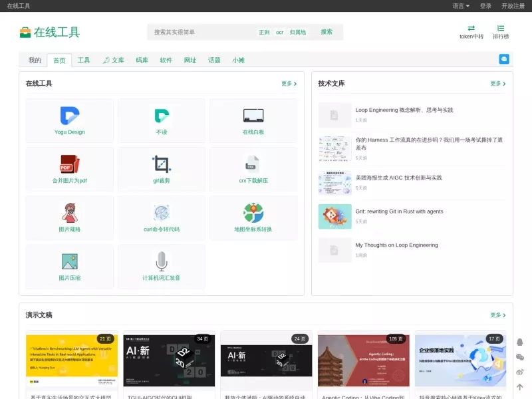Open the 合并图片为pdf icon
This screenshot has width=532, height=399.
pyautogui.click(x=70, y=164)
